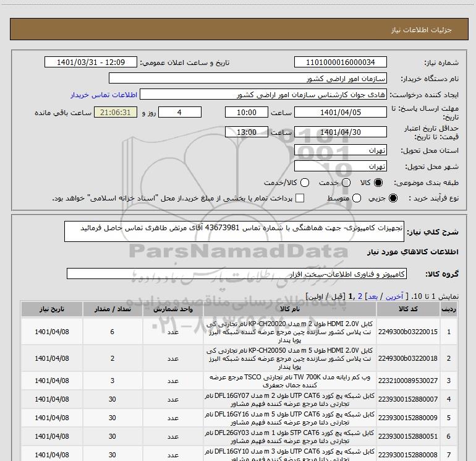Viewport: 476px width, 461px height.
Task: Click the delivery city field شهر محل تحویل
Action: [x=340, y=166]
